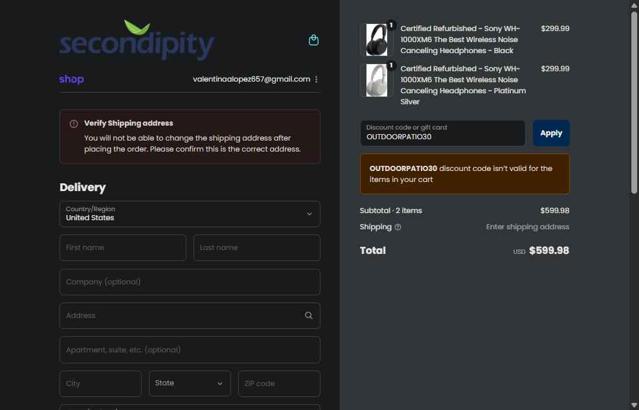Click the 'Enter shipping address' shipping text

[527, 227]
